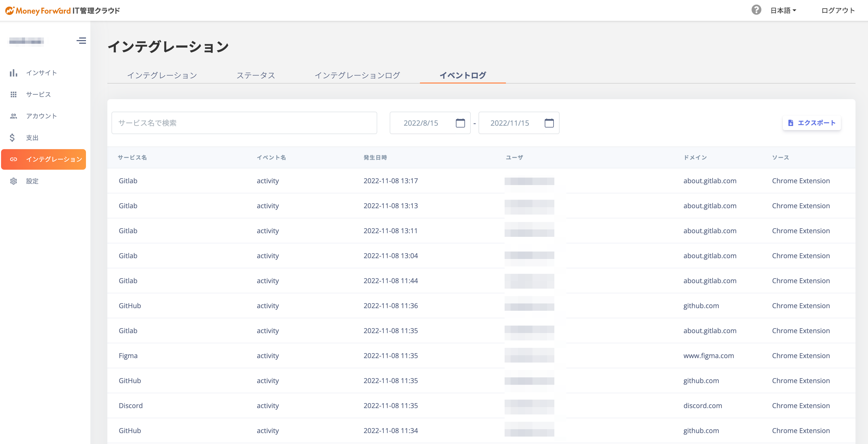
Task: Click the Services grid icon
Action: (x=14, y=94)
